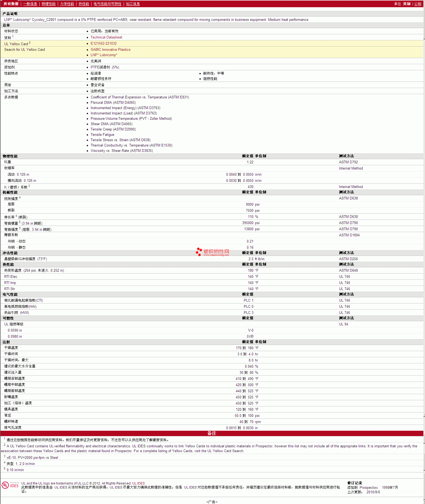Open Instrumented Impact (Energy) data
The height and width of the screenshot is (504, 425).
coord(126,108)
